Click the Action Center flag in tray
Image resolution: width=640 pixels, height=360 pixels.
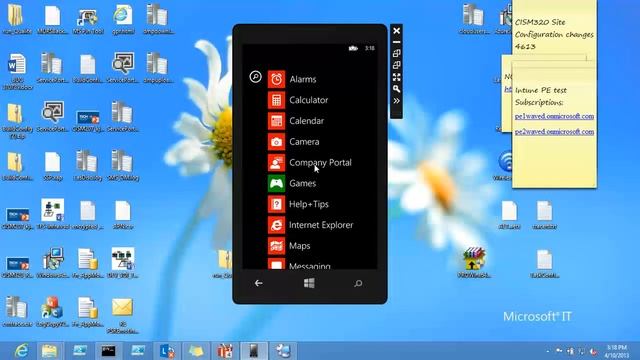point(559,351)
